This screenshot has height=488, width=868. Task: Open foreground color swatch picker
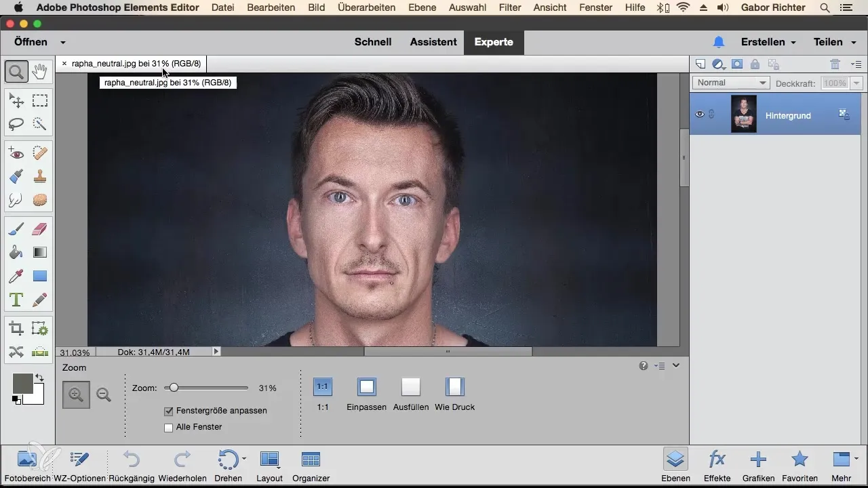point(22,384)
